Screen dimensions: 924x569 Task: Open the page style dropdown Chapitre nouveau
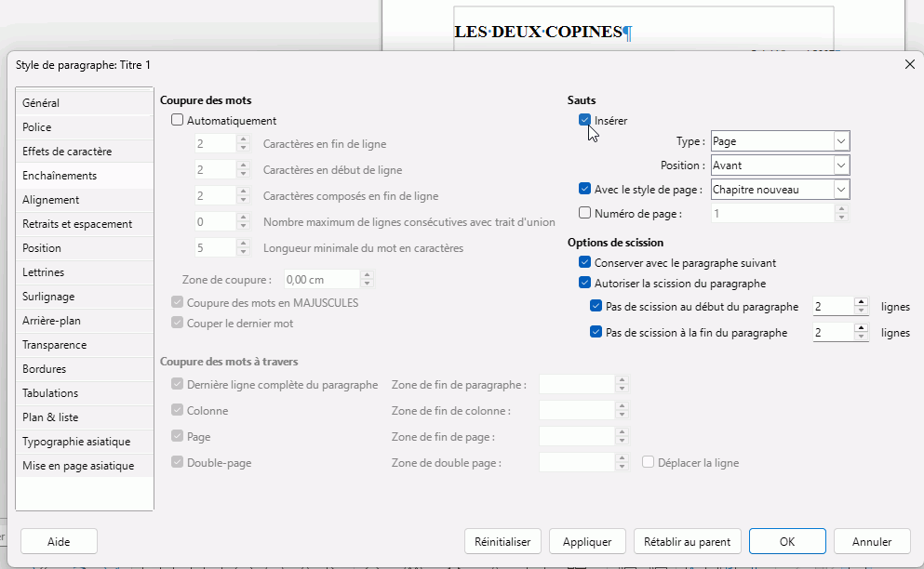pos(780,190)
